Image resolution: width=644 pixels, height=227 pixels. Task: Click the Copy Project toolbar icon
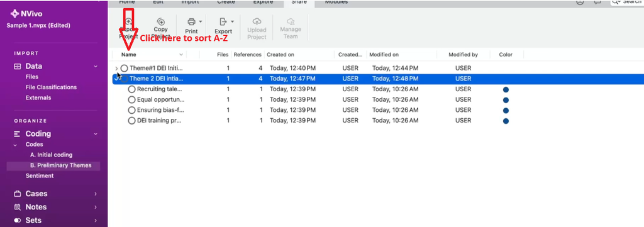point(161,22)
